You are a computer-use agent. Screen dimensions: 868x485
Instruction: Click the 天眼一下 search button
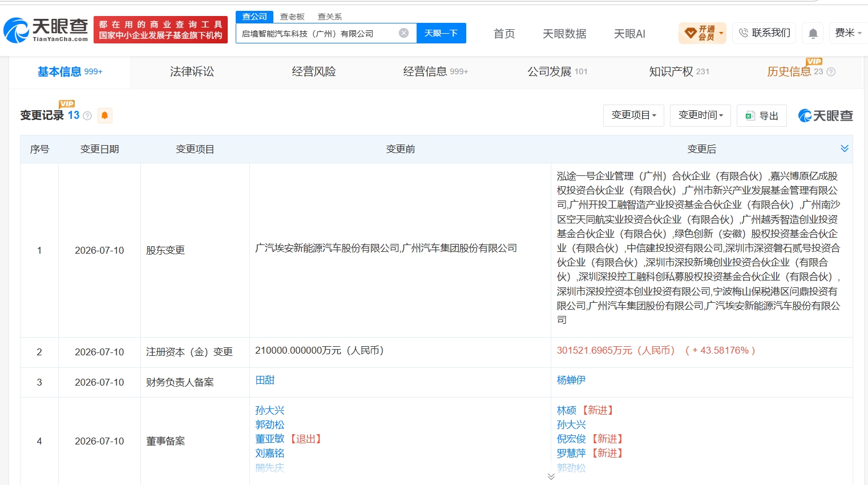[441, 33]
